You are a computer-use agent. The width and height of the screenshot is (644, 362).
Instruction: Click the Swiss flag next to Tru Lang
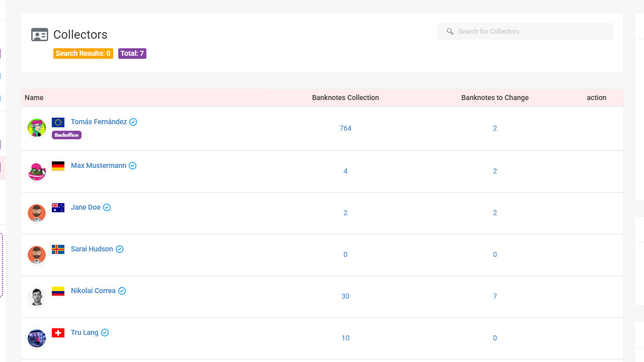pos(58,333)
